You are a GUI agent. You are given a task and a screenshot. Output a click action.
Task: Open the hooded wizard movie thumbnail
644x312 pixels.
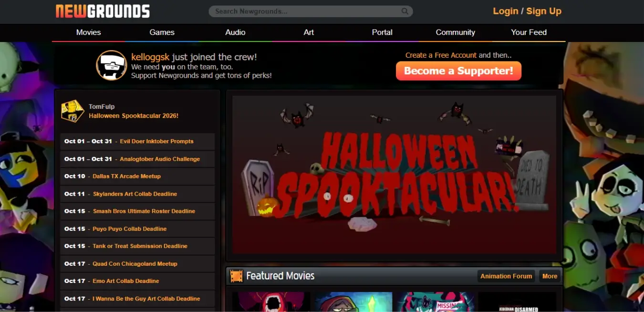(x=353, y=302)
